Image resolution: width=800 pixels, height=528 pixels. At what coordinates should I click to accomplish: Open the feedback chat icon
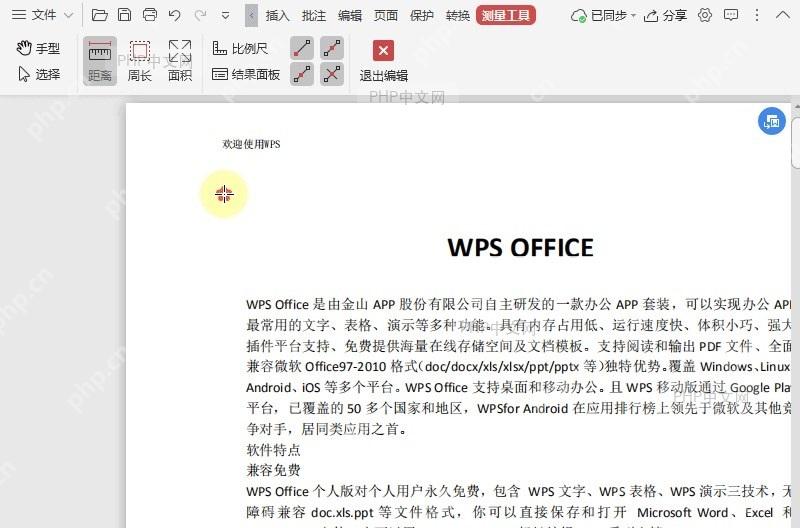(x=731, y=15)
